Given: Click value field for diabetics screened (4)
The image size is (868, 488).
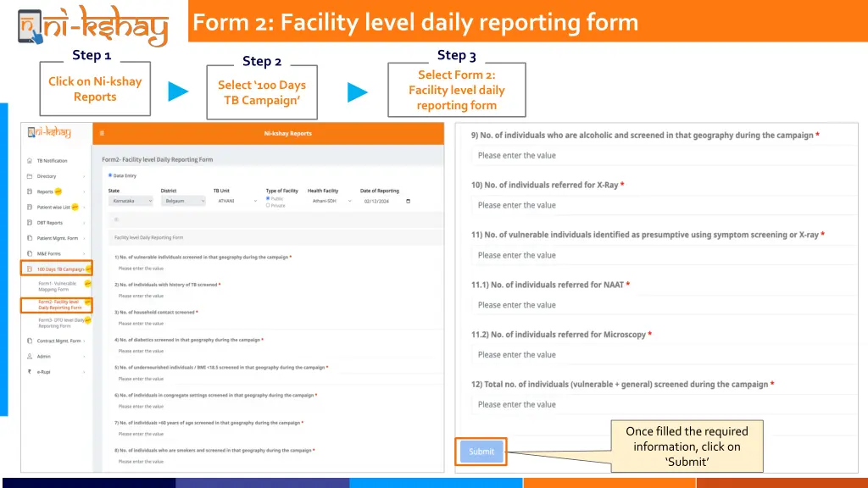Looking at the screenshot, I should pyautogui.click(x=278, y=352).
